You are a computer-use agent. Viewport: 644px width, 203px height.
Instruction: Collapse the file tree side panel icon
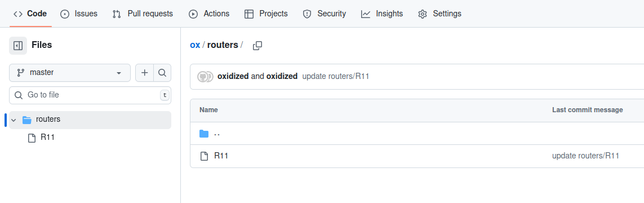[x=18, y=45]
